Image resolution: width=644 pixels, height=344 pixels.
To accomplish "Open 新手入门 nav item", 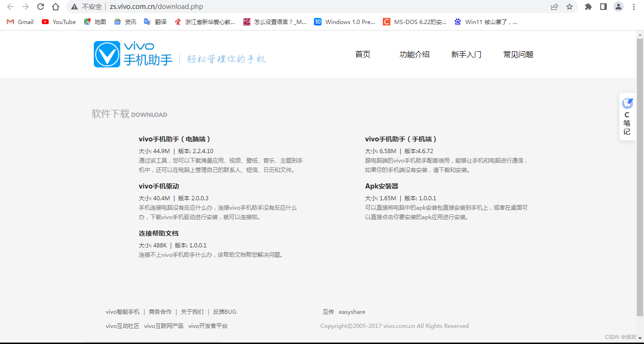I will 466,54.
